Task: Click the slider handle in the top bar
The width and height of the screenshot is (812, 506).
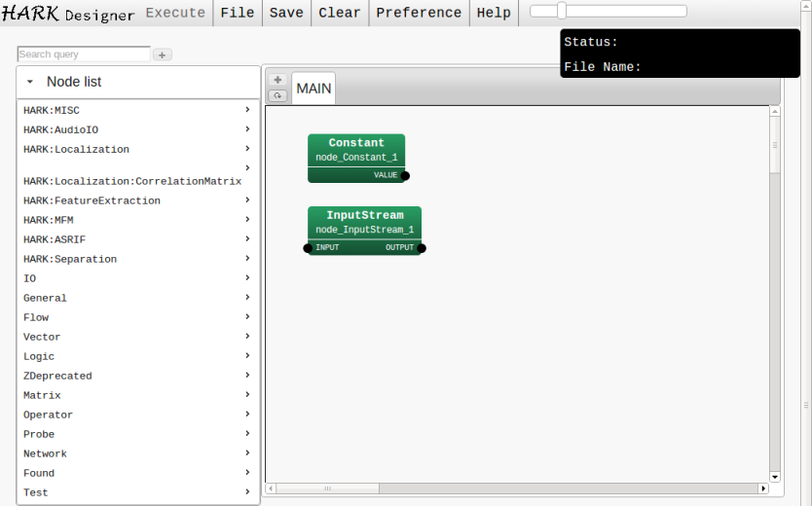Action: pos(562,11)
